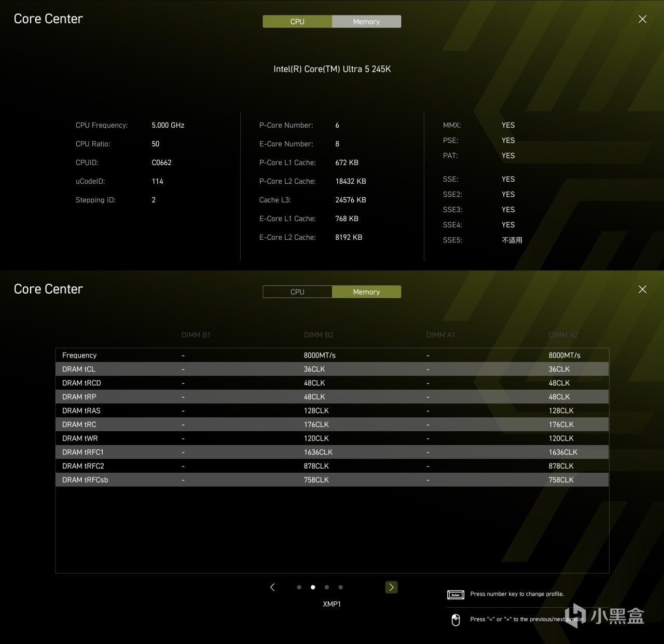Click 8000MT/s value under DIMM B2
The image size is (664, 644).
click(320, 355)
